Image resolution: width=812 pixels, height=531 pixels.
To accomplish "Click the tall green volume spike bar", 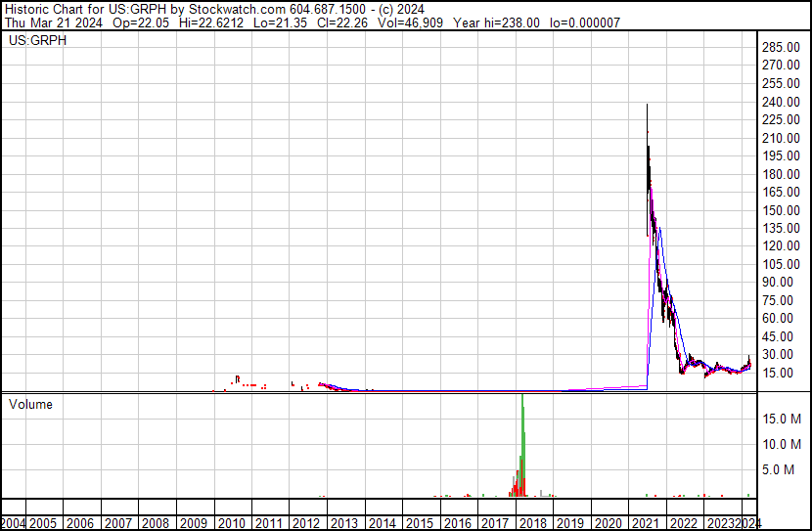I will tap(523, 440).
